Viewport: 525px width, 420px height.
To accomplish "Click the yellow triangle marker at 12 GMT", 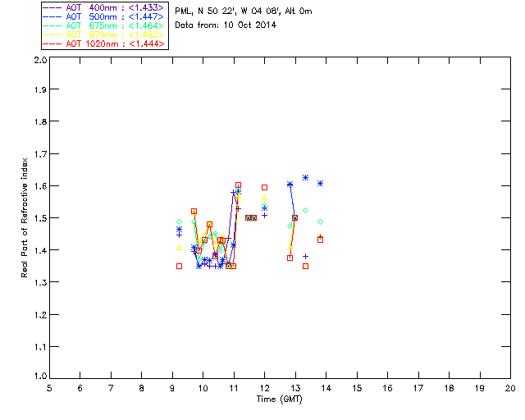I will tap(264, 198).
